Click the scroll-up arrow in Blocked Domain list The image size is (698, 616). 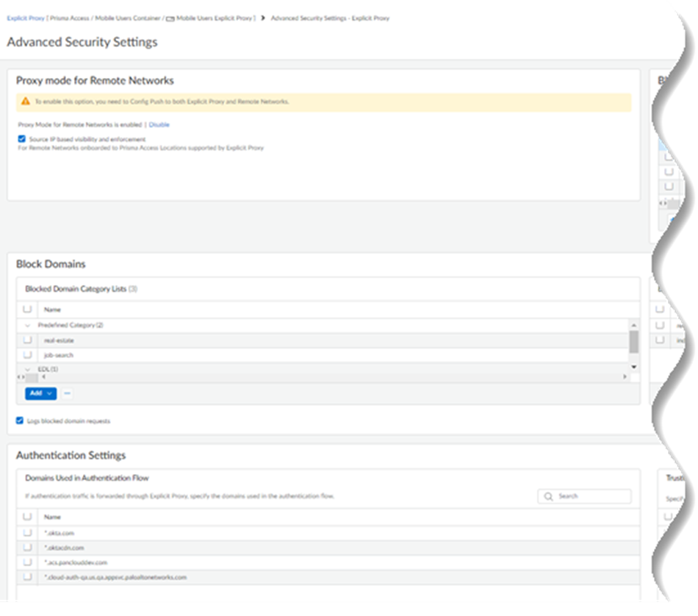633,324
